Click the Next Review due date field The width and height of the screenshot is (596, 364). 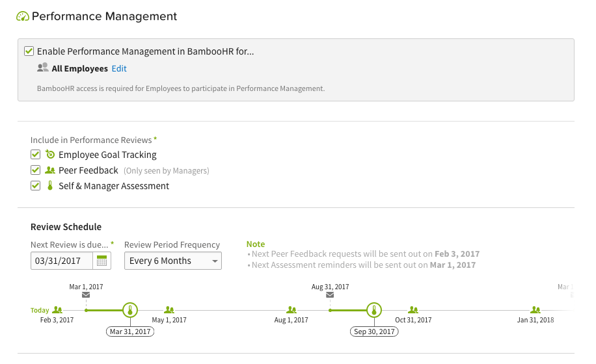pos(62,261)
